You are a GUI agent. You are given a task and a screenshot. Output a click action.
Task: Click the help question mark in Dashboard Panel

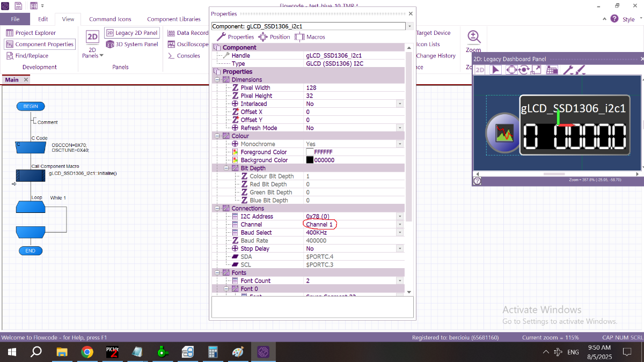[x=477, y=181]
